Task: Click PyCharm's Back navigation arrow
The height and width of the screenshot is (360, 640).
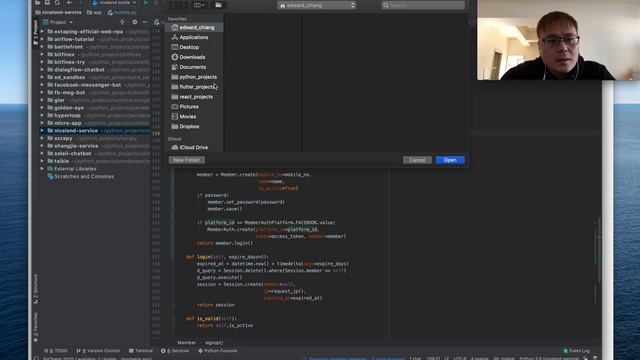Action: [x=69, y=2]
